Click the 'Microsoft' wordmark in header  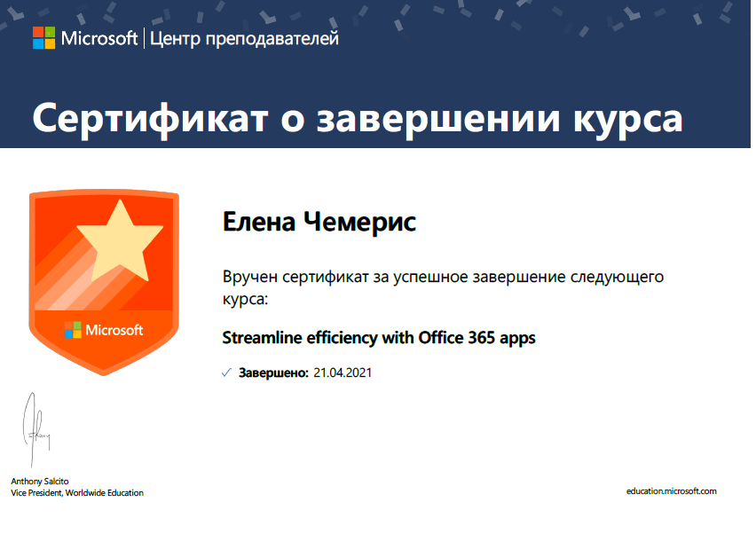pos(99,38)
